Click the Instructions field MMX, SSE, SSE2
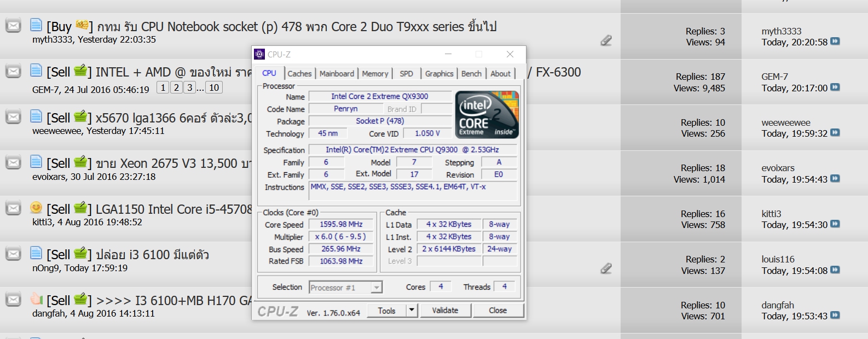Image resolution: width=868 pixels, height=339 pixels. 413,191
